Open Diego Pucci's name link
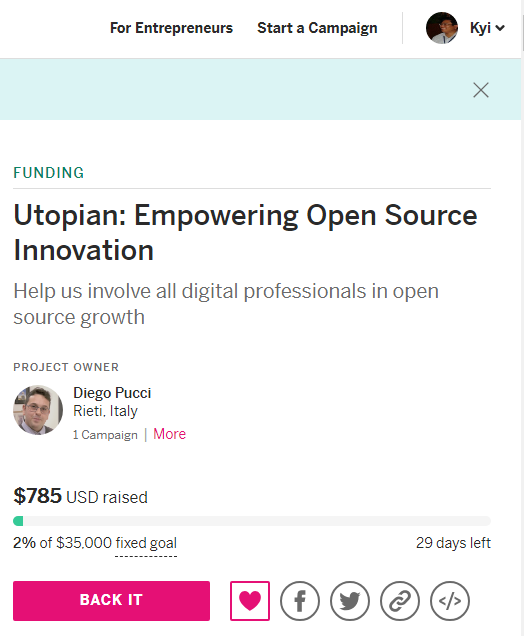The image size is (524, 636). point(112,393)
